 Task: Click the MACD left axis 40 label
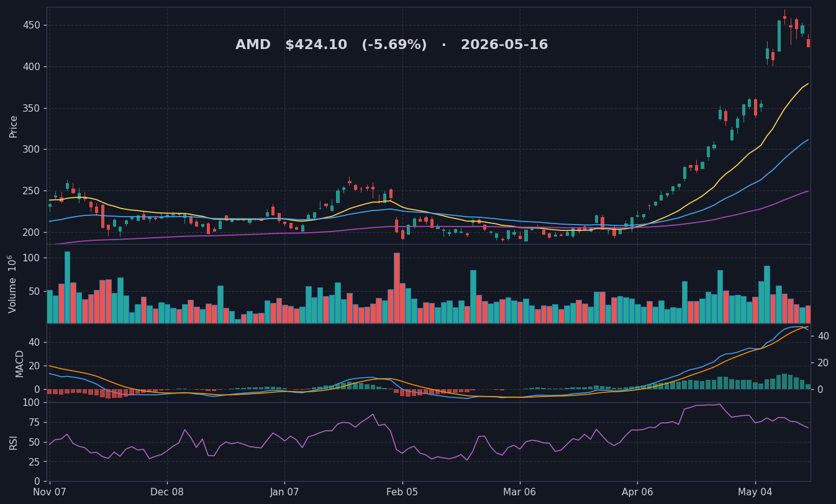pyautogui.click(x=35, y=343)
